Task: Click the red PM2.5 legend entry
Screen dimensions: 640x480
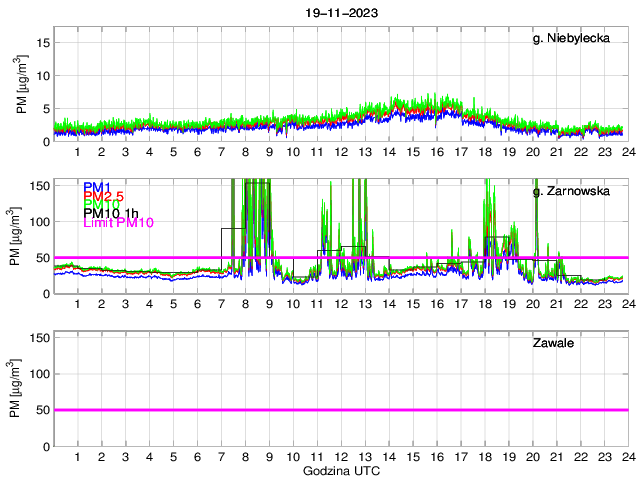Action: pos(105,196)
